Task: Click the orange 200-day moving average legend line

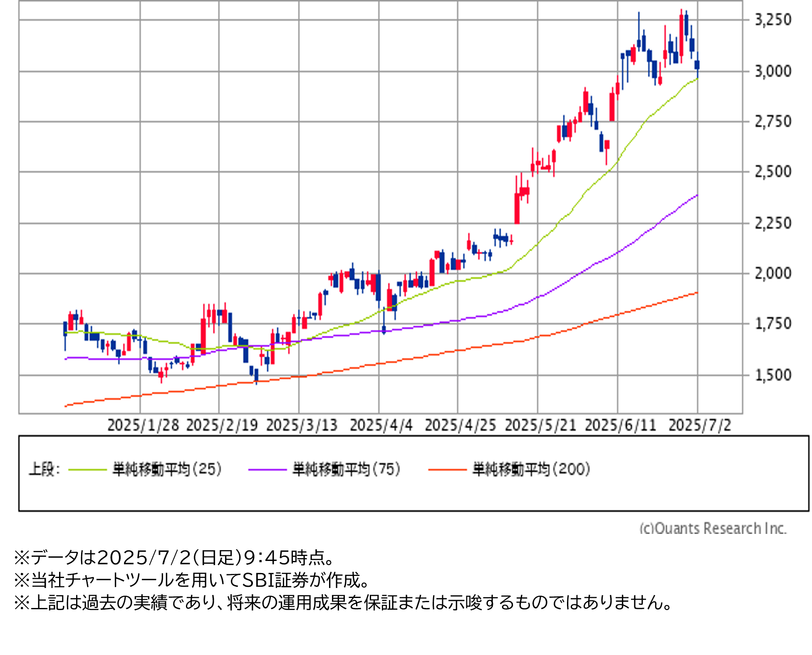Action: click(x=447, y=469)
